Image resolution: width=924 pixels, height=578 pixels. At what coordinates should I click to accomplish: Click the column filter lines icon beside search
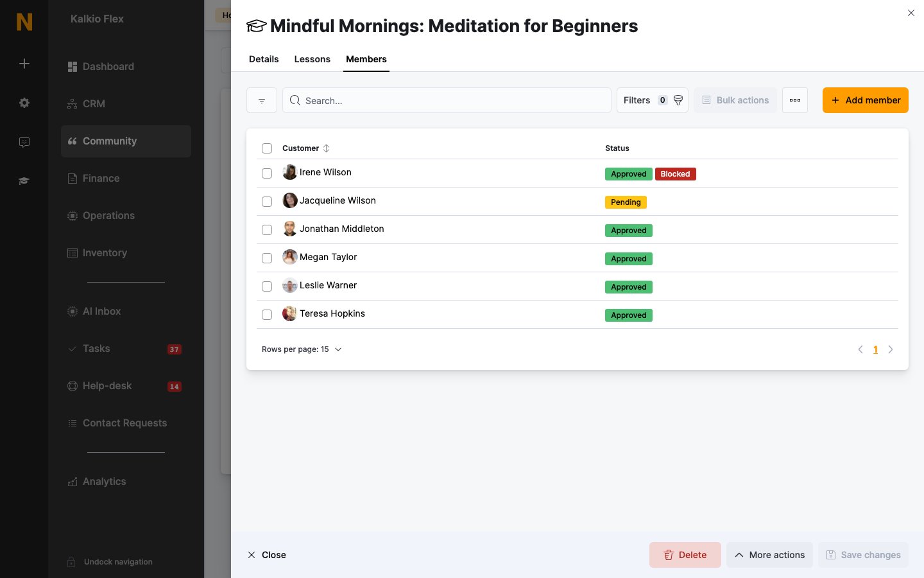(262, 100)
